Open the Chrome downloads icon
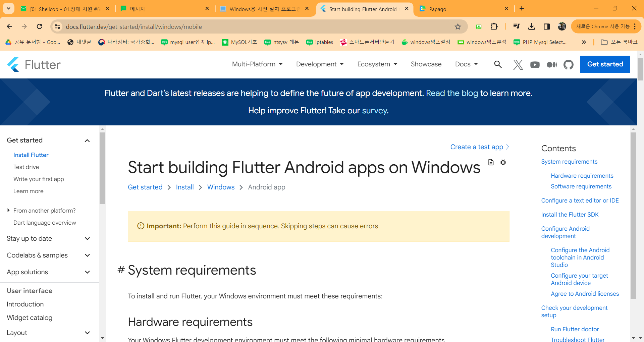 pos(531,26)
